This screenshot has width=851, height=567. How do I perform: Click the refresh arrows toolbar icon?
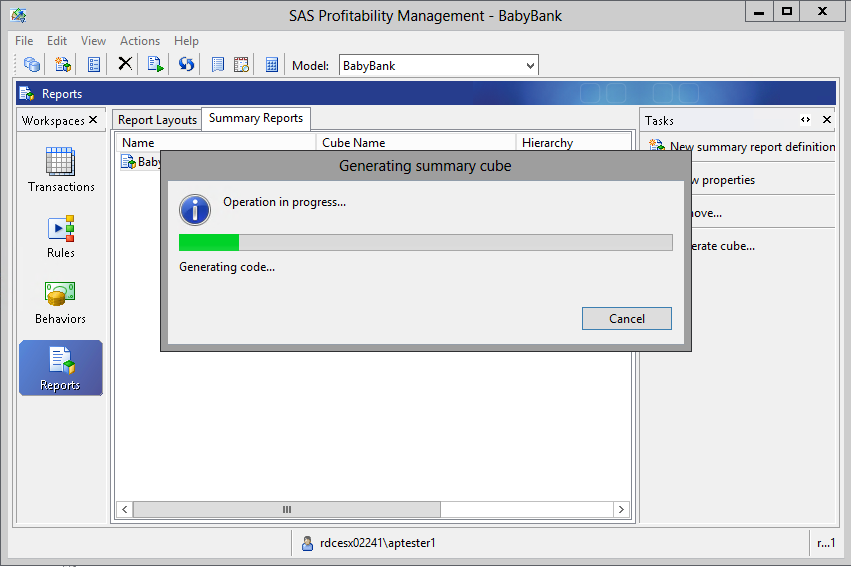(x=186, y=65)
